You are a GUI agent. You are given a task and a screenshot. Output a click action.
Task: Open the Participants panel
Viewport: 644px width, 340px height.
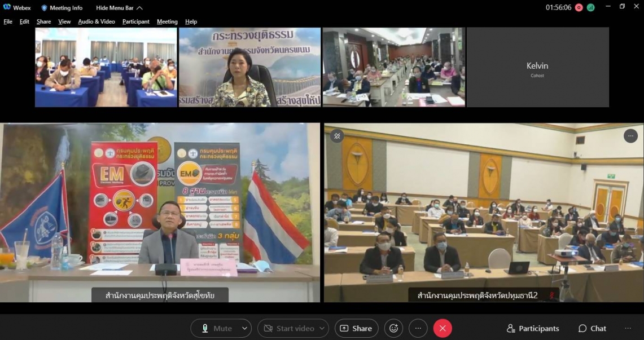point(533,329)
